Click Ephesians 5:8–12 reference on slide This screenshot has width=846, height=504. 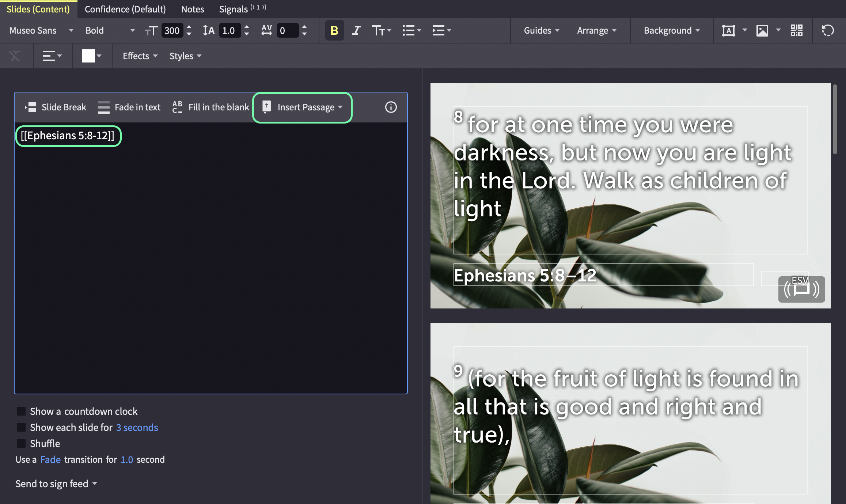click(x=525, y=275)
